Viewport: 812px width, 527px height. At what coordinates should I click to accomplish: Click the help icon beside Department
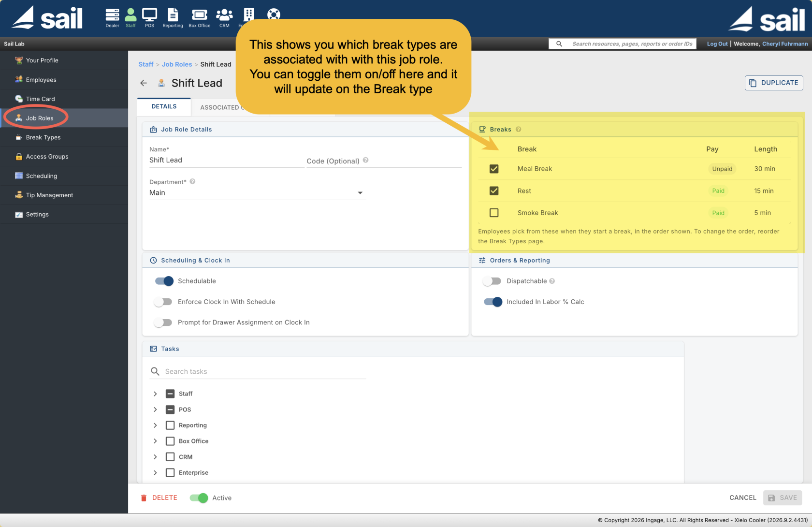(x=192, y=181)
